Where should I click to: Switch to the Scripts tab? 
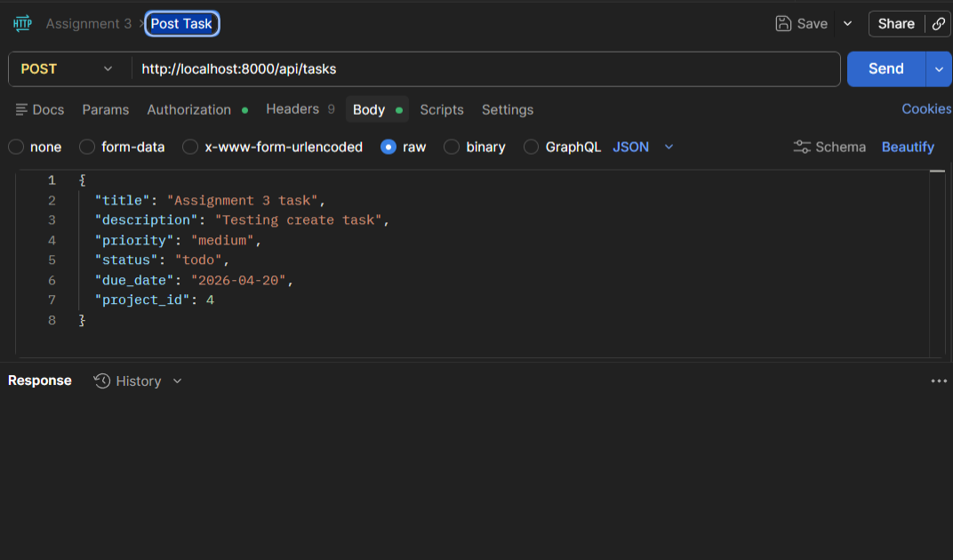(x=442, y=109)
